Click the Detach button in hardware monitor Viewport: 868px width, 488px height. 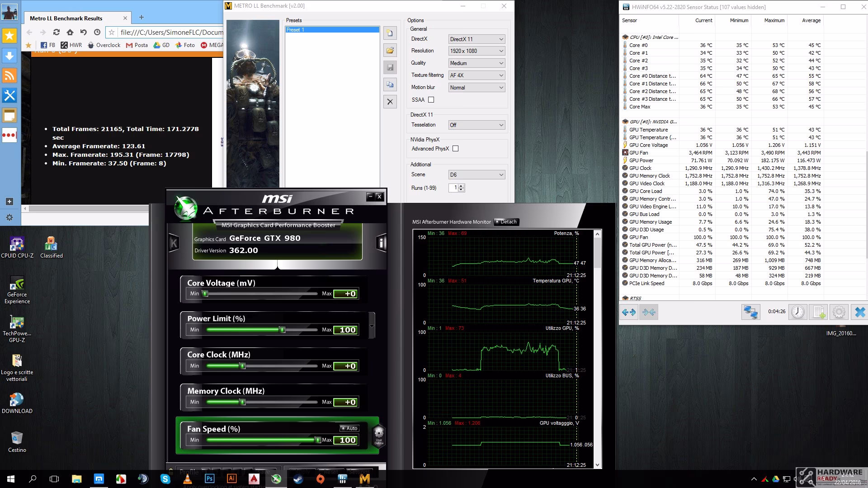click(506, 222)
